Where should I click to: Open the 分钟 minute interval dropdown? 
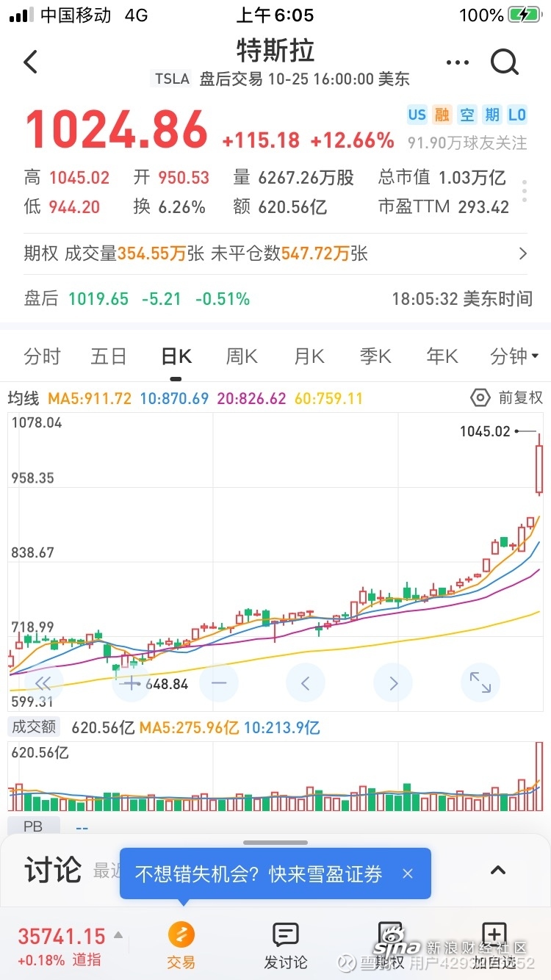point(514,357)
